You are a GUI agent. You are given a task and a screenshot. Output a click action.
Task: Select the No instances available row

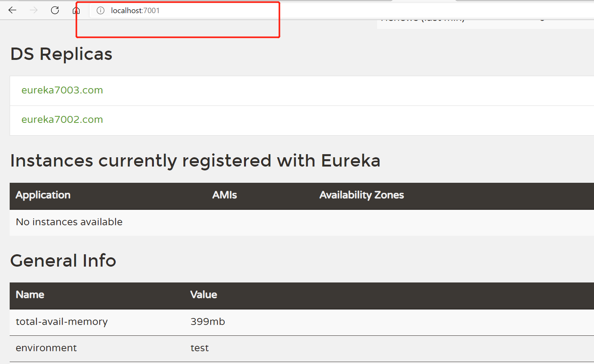click(x=302, y=222)
